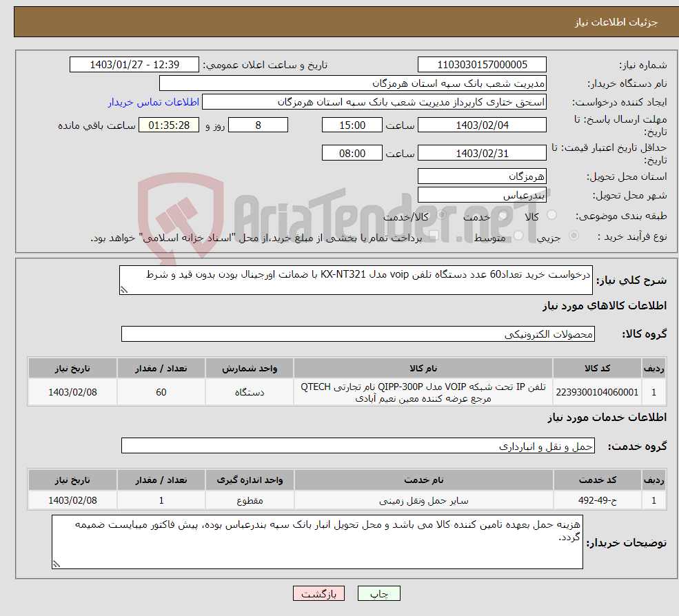The image size is (679, 616).
Task: Click the جزئیات اطلاعات نیاز page title
Action: (616, 22)
